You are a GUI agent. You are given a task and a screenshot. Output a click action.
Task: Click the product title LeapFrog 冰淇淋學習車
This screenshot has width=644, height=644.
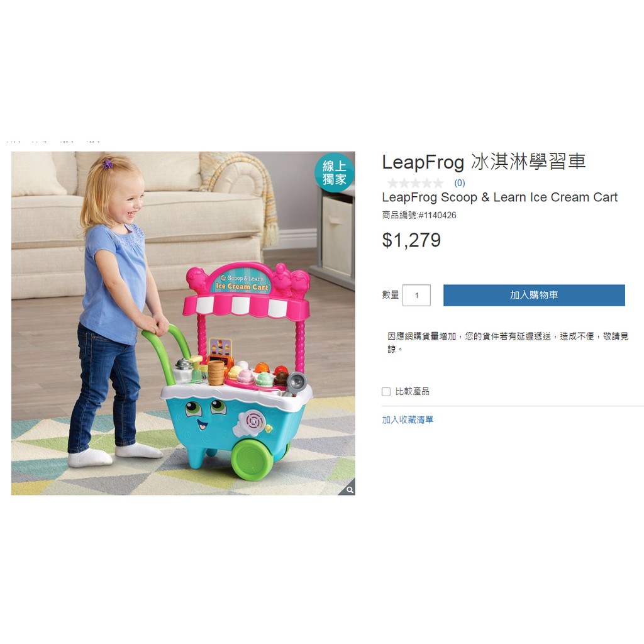pos(484,162)
